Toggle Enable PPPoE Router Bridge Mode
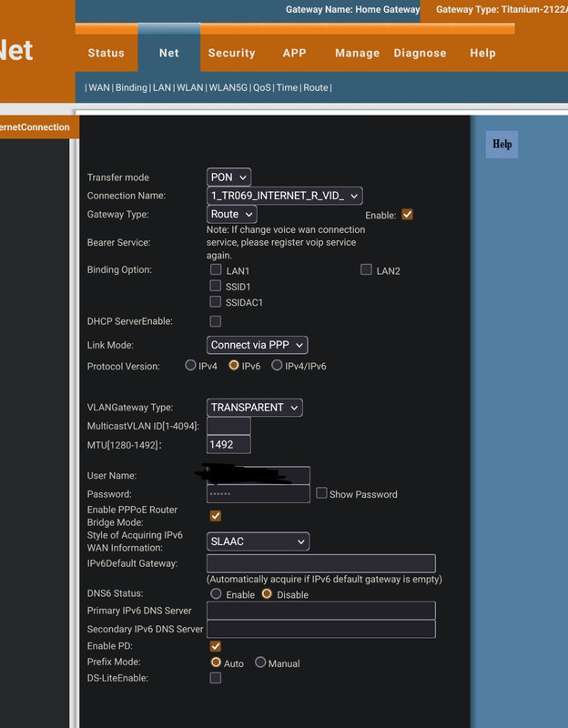This screenshot has height=728, width=568. point(215,516)
